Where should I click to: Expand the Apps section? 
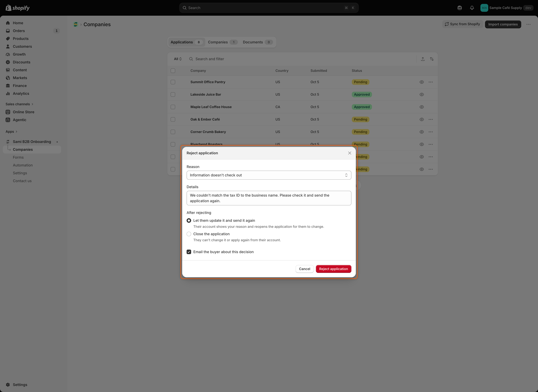click(x=11, y=131)
